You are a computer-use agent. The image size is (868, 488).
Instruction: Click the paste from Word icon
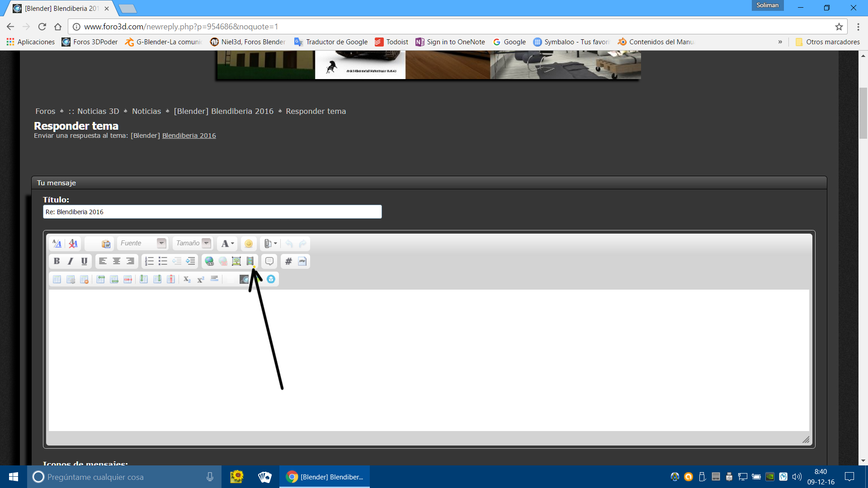(x=106, y=244)
